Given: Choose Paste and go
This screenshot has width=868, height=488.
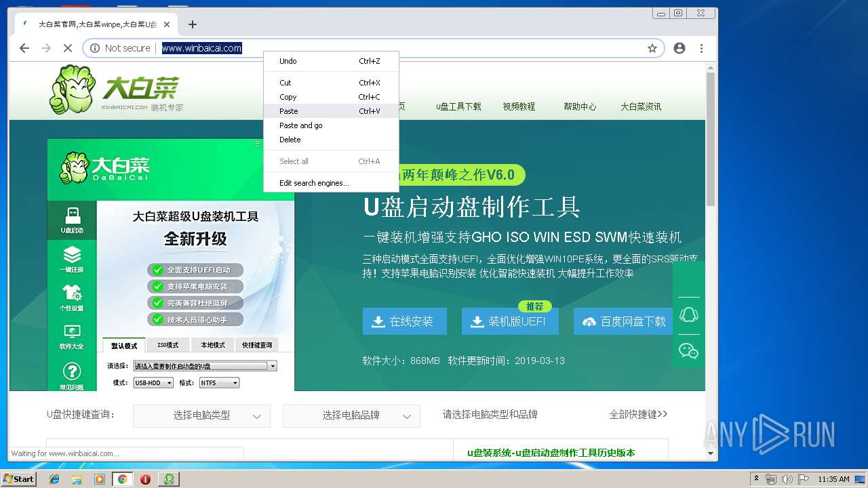Looking at the screenshot, I should click(x=331, y=125).
